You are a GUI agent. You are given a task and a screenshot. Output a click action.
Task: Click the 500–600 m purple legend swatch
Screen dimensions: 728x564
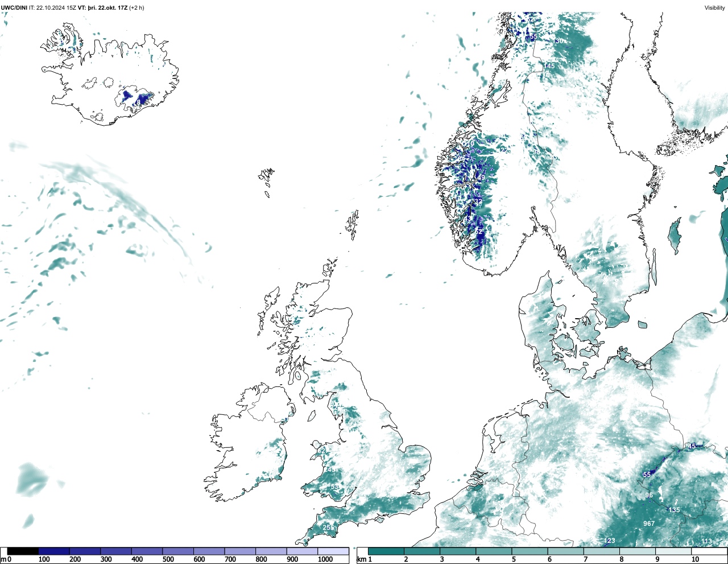(178, 551)
